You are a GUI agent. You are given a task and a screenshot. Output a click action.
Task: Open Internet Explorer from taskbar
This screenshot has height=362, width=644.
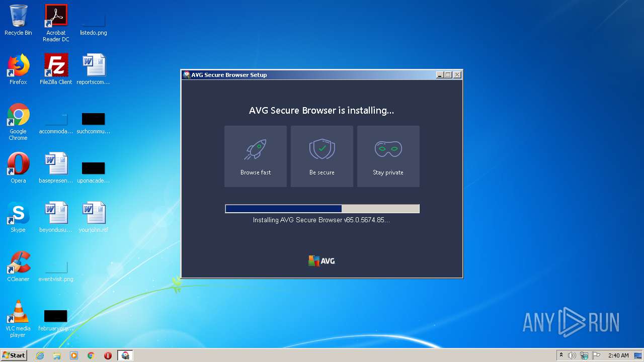40,355
